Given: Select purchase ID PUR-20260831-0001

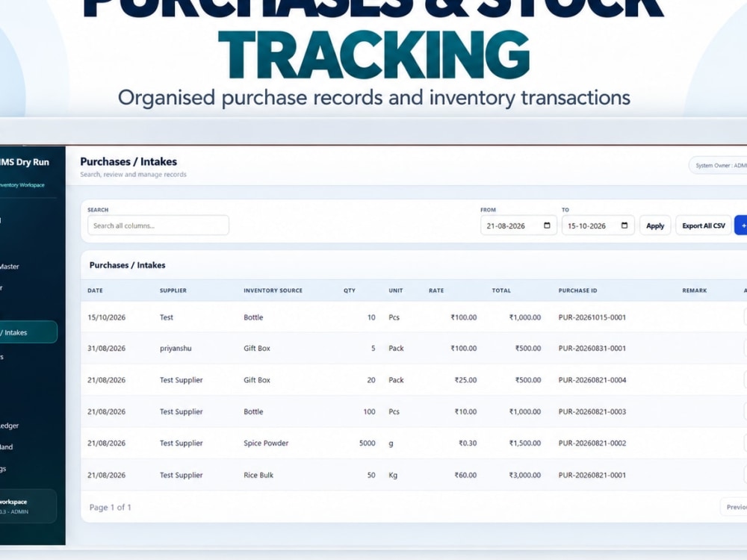Looking at the screenshot, I should pyautogui.click(x=592, y=348).
